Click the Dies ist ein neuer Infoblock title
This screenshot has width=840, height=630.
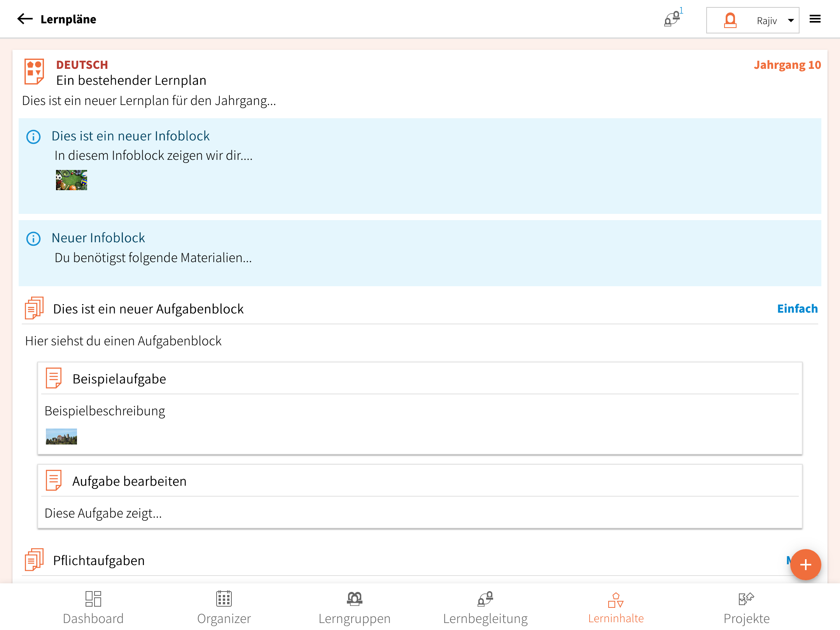coord(131,136)
